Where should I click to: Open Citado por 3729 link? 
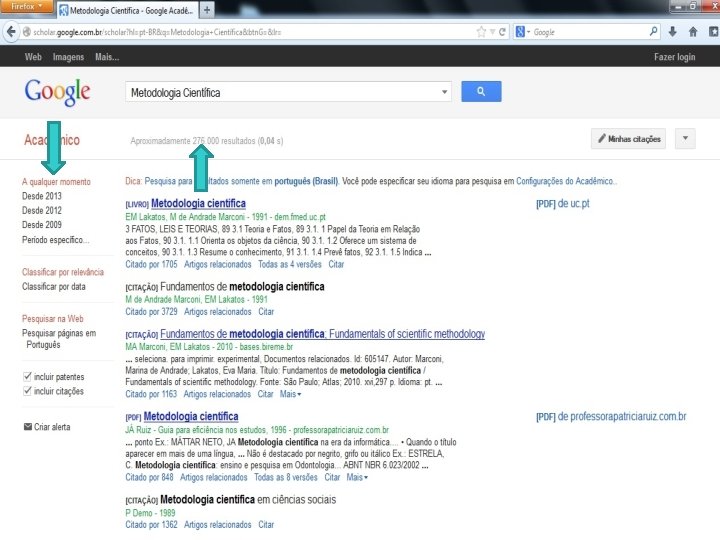click(151, 311)
